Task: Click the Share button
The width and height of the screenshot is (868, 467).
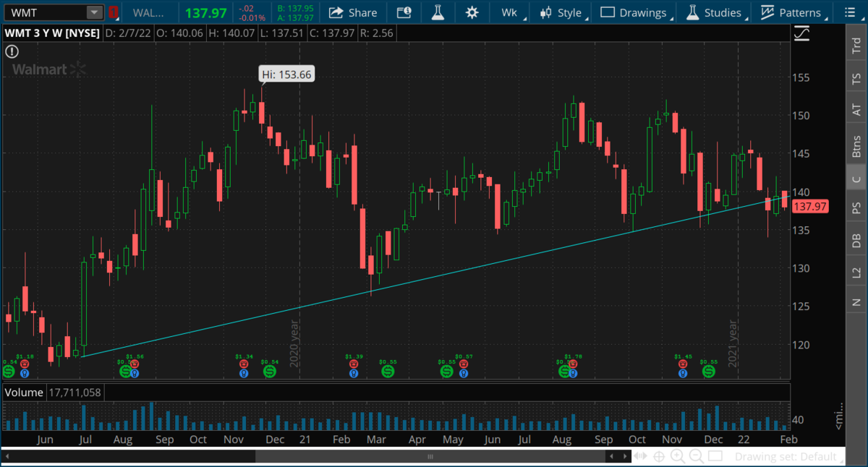Action: pos(353,12)
